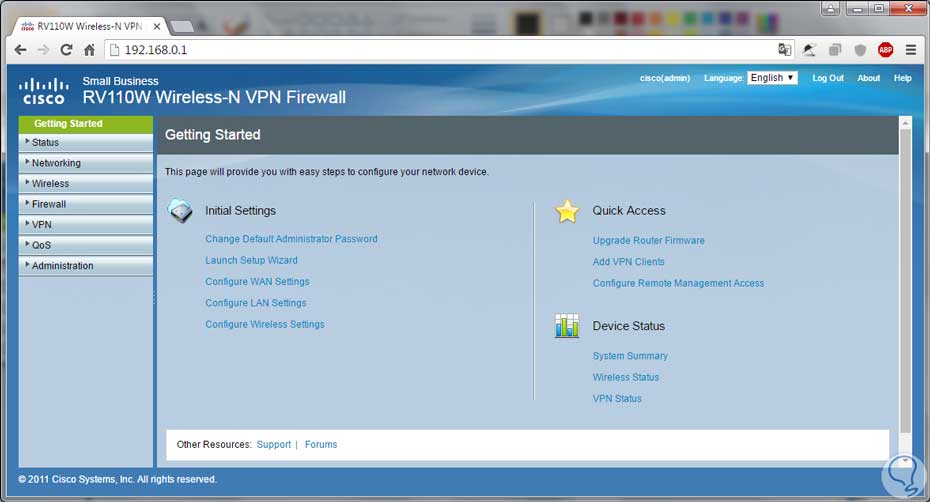Screen dimensions: 930x502
Task: Open Configure Remote Management Access
Action: coord(679,283)
